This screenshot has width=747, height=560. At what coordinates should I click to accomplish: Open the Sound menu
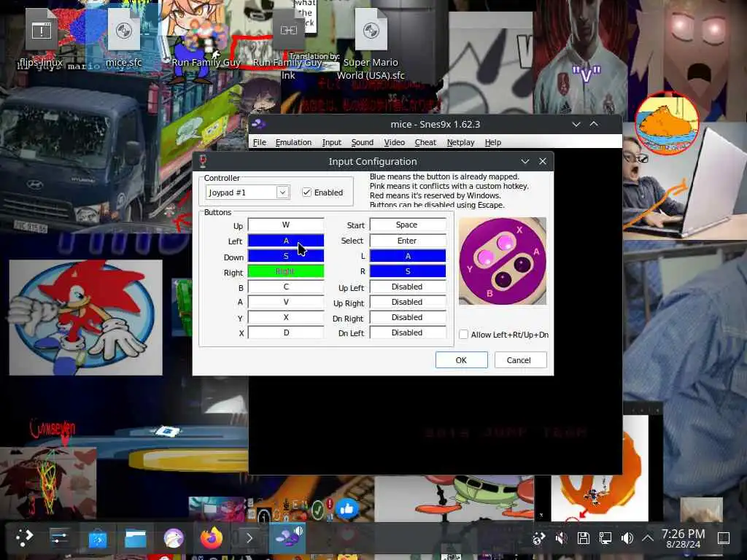362,142
